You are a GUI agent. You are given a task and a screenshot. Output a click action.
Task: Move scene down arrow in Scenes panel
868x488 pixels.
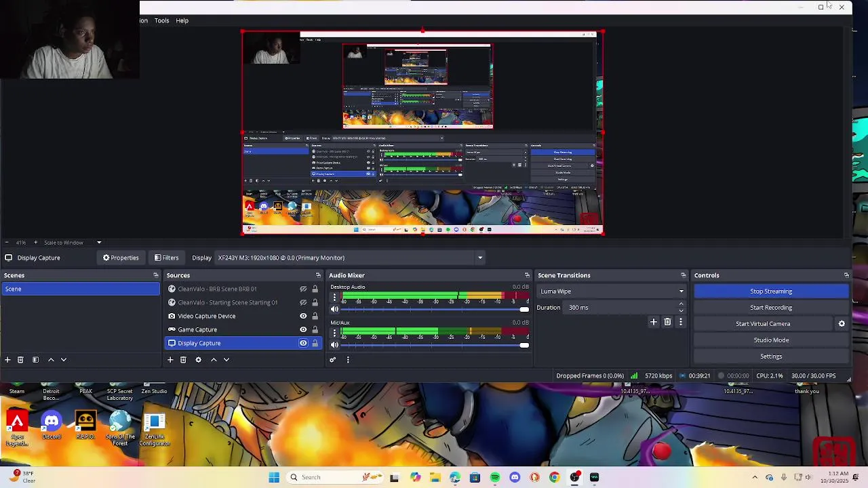(x=64, y=360)
